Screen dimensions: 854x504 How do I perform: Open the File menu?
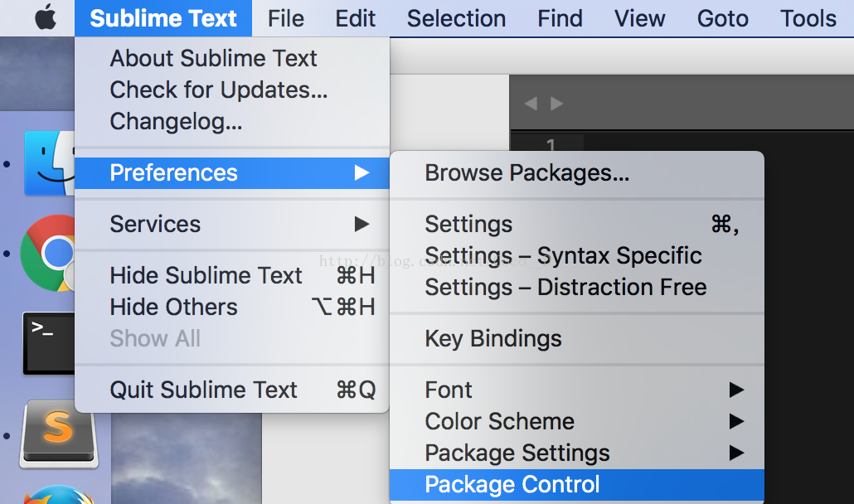285,18
